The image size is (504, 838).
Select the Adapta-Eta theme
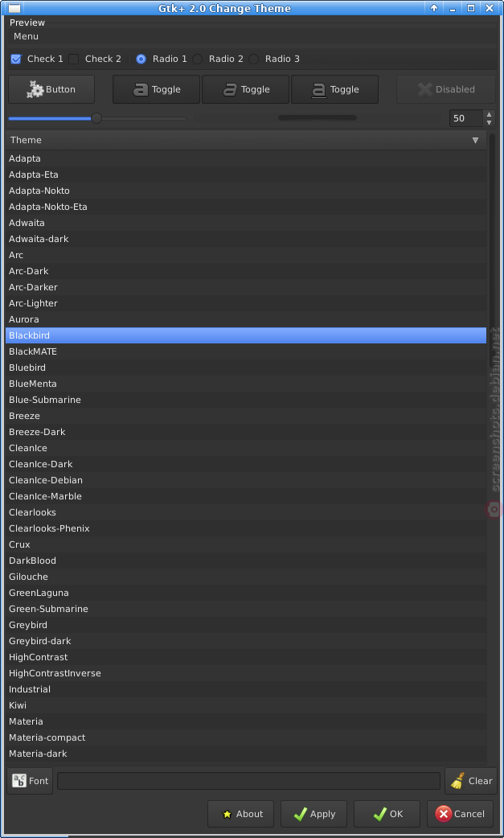(246, 175)
